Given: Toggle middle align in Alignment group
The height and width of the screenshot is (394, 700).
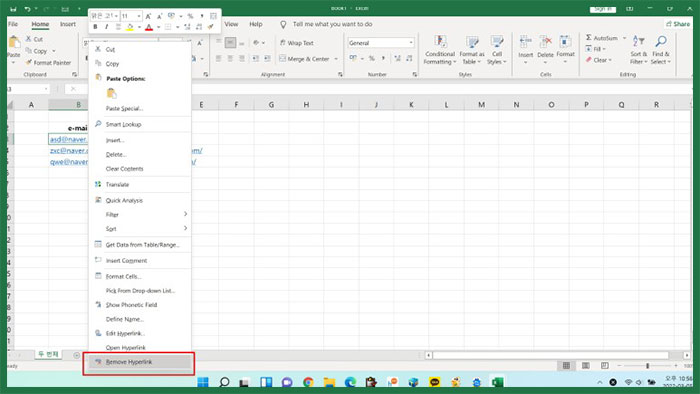Looking at the screenshot, I should [x=230, y=43].
